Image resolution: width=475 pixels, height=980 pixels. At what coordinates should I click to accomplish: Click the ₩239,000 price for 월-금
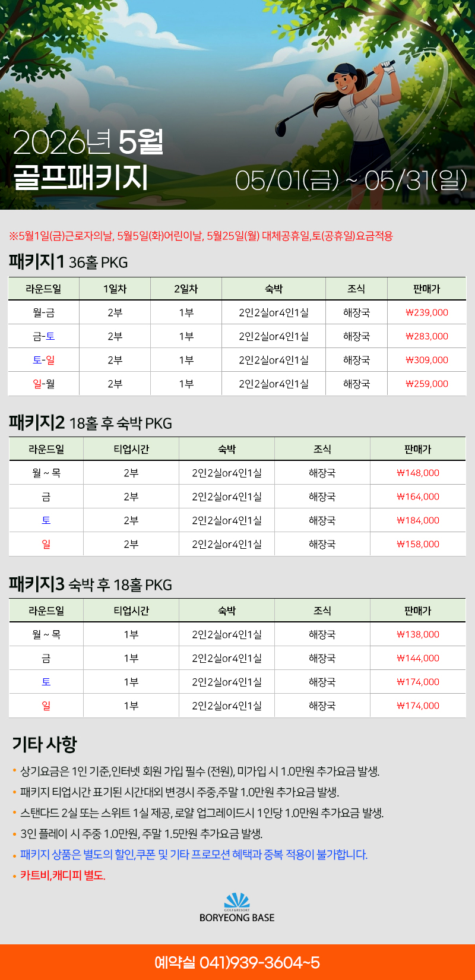click(x=427, y=312)
